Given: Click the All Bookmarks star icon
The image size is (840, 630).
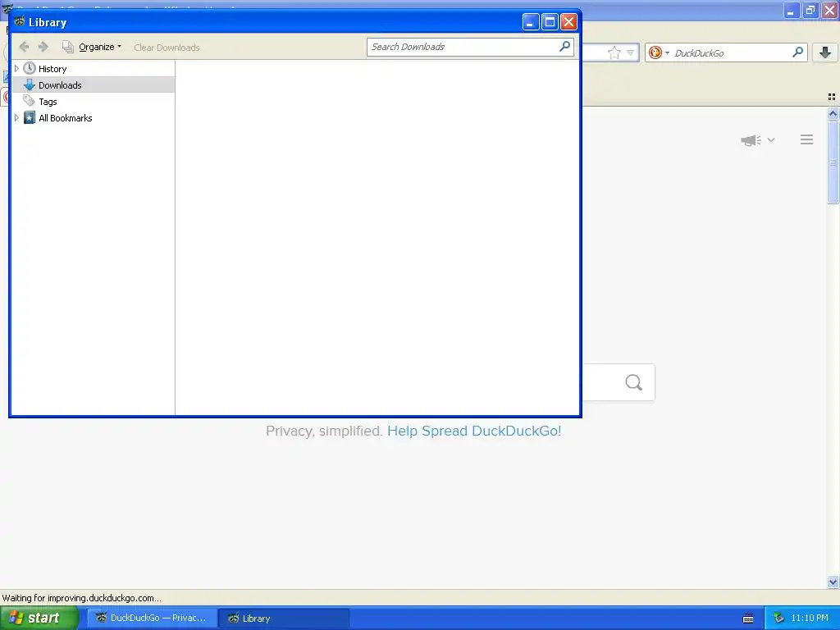Looking at the screenshot, I should 30,117.
